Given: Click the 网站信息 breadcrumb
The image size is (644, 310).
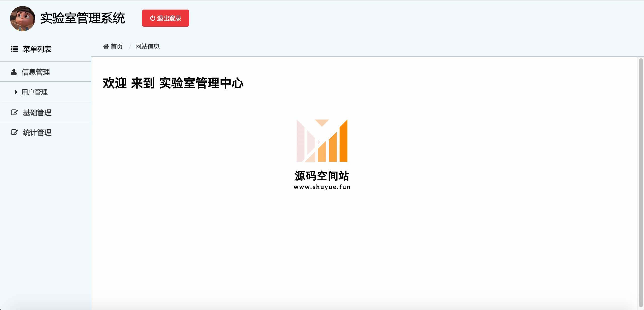Looking at the screenshot, I should (x=148, y=47).
